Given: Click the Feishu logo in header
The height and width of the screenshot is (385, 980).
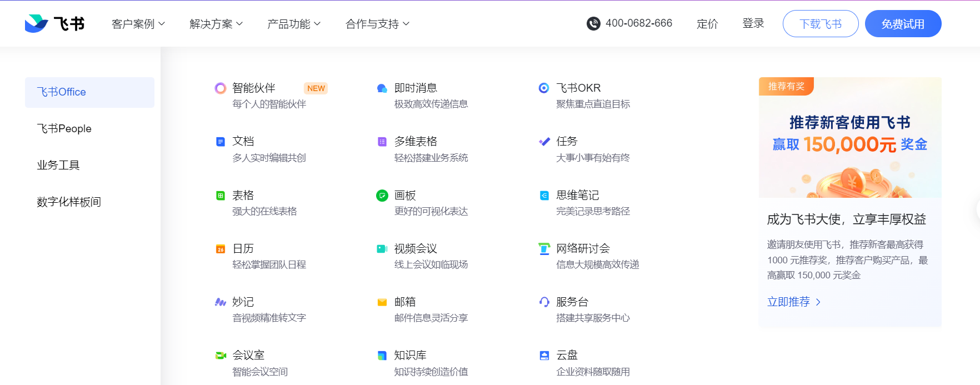Looking at the screenshot, I should 54,23.
